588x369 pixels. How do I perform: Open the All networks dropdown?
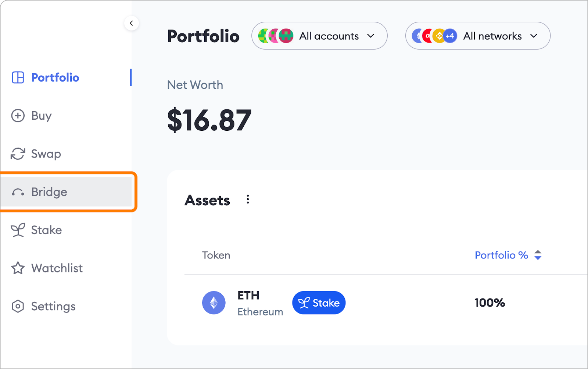pyautogui.click(x=477, y=36)
